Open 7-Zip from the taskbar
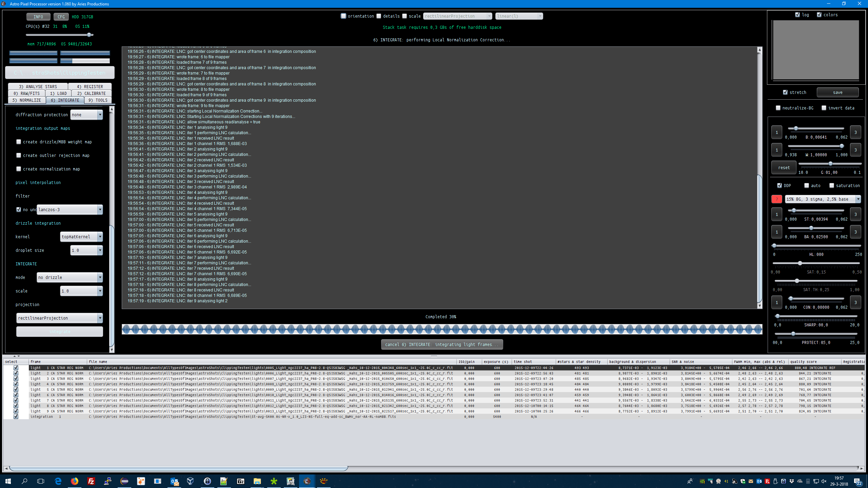This screenshot has width=868, height=488. click(x=240, y=481)
